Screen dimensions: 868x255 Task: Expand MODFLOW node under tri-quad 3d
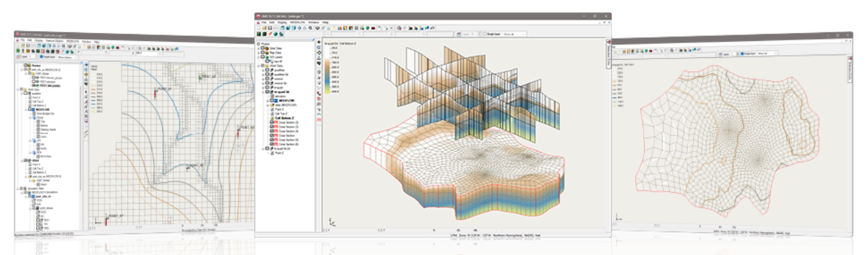(268, 100)
